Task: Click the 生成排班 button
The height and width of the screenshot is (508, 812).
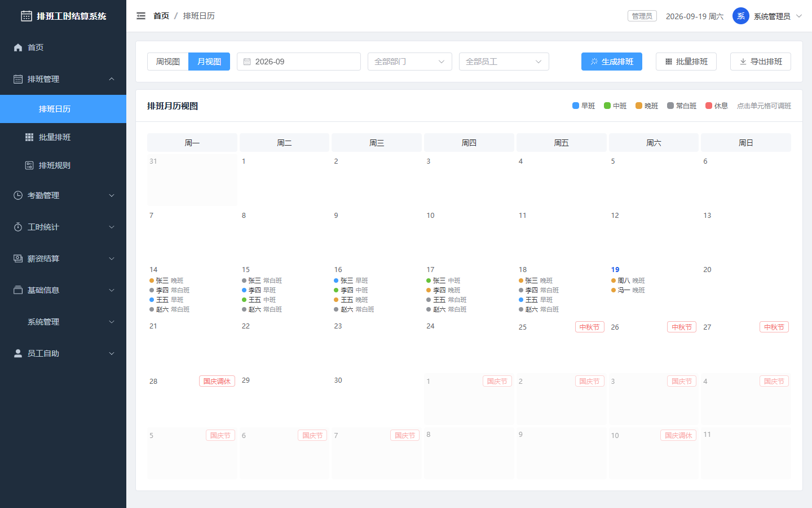Action: [612, 62]
